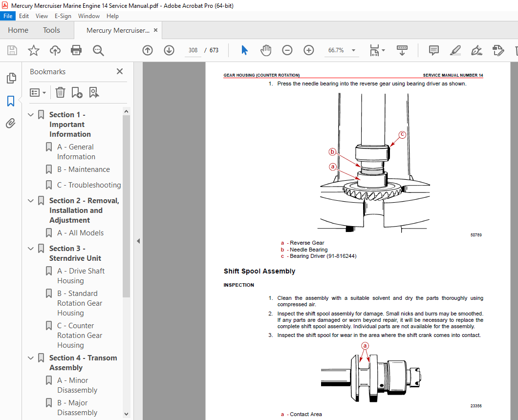Open bookmark C - Troubleshooting
518x420 pixels.
pos(89,185)
